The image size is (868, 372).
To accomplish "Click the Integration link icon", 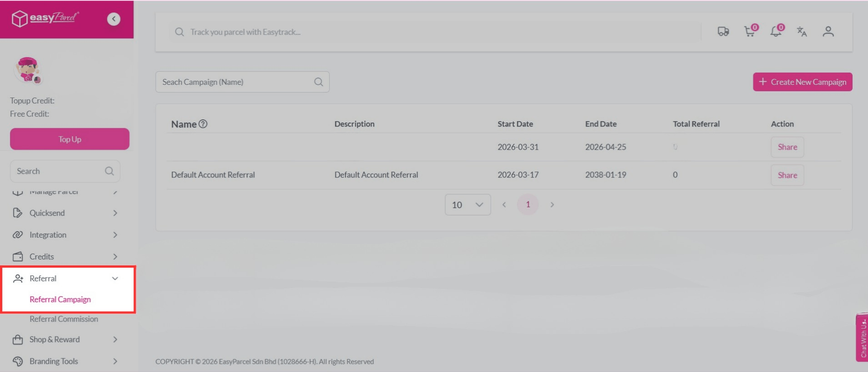I will click(x=18, y=235).
